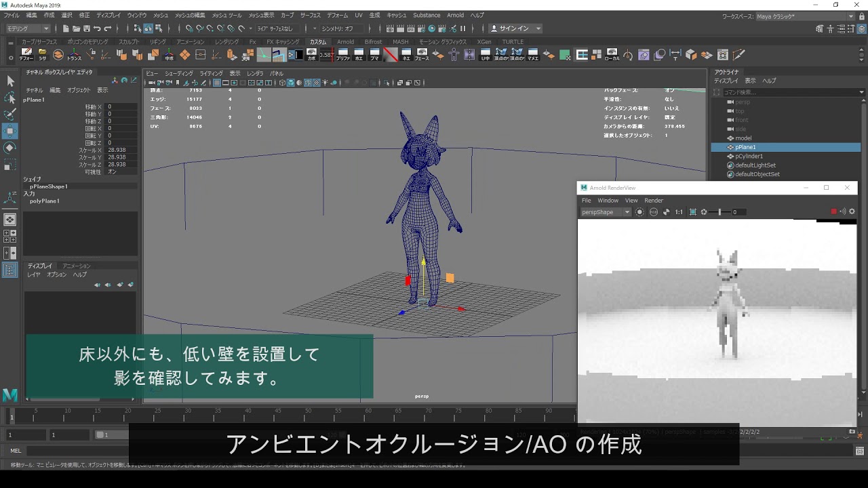Toggle select by object type icon
The height and width of the screenshot is (488, 868).
point(148,28)
